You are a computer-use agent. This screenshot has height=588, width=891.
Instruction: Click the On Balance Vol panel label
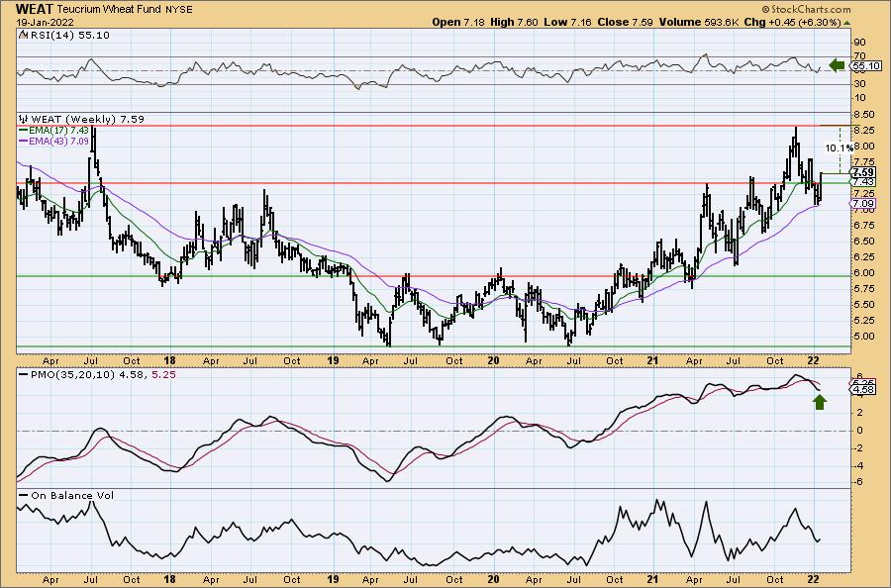click(72, 495)
